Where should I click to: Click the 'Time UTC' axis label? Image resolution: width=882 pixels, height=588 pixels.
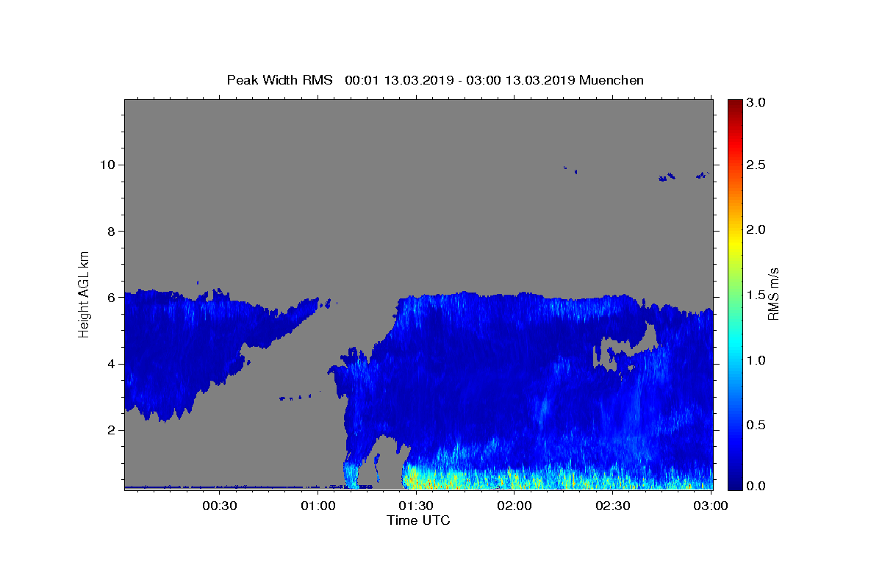[418, 520]
